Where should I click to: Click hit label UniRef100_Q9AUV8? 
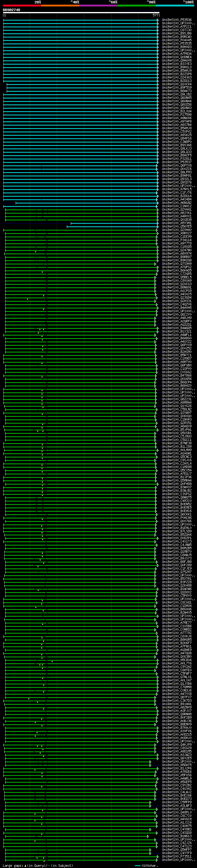[x=177, y=61]
